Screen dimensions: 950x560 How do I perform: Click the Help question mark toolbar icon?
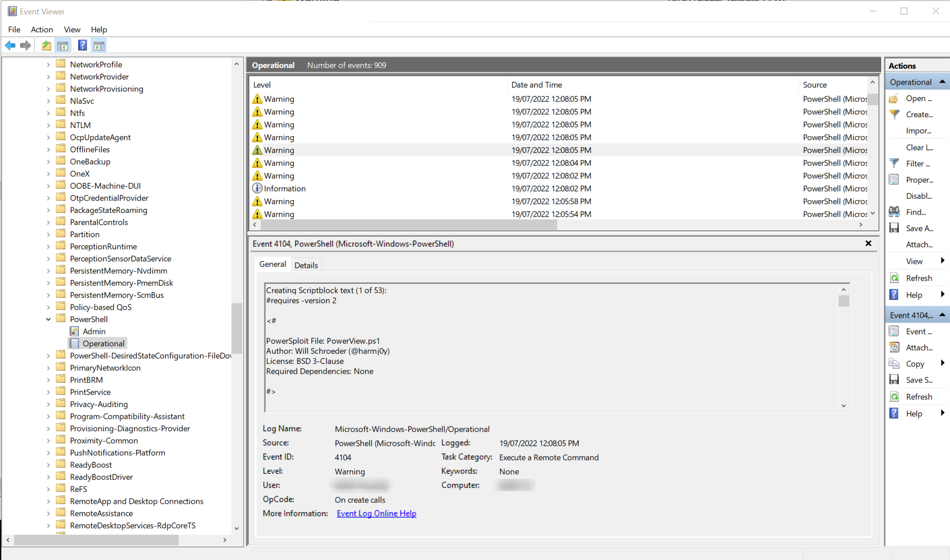(x=82, y=45)
